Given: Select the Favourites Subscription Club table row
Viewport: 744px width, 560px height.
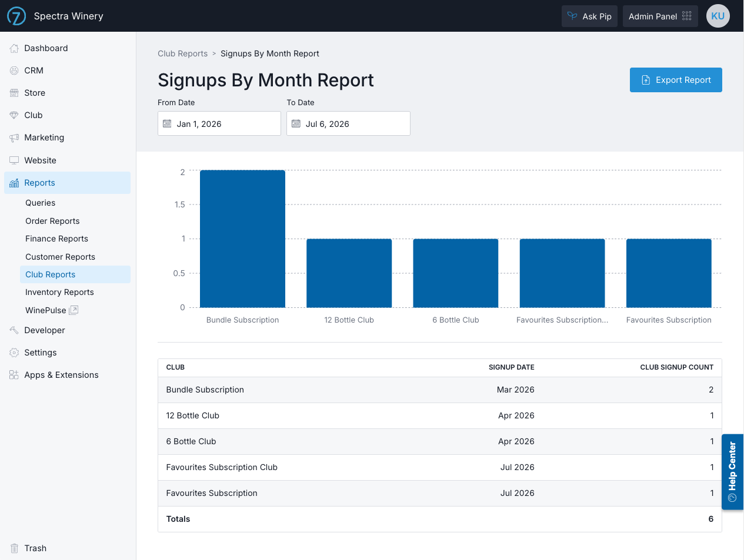Looking at the screenshot, I should click(x=440, y=467).
